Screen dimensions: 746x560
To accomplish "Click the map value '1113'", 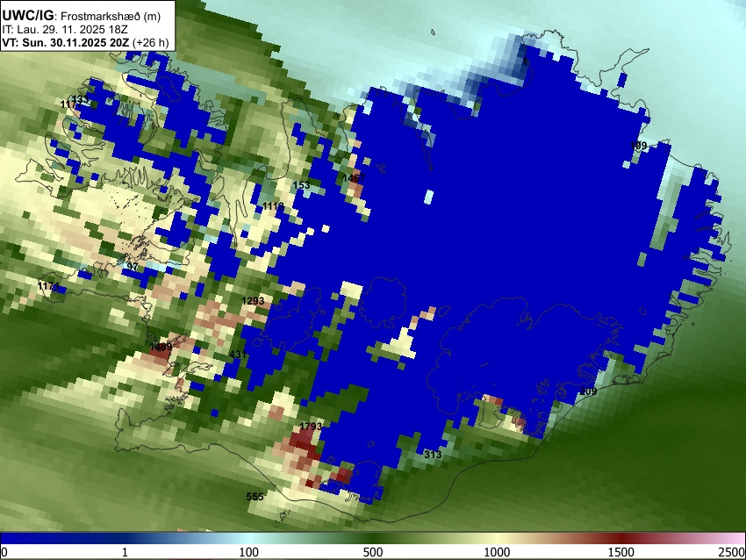I will [273, 206].
